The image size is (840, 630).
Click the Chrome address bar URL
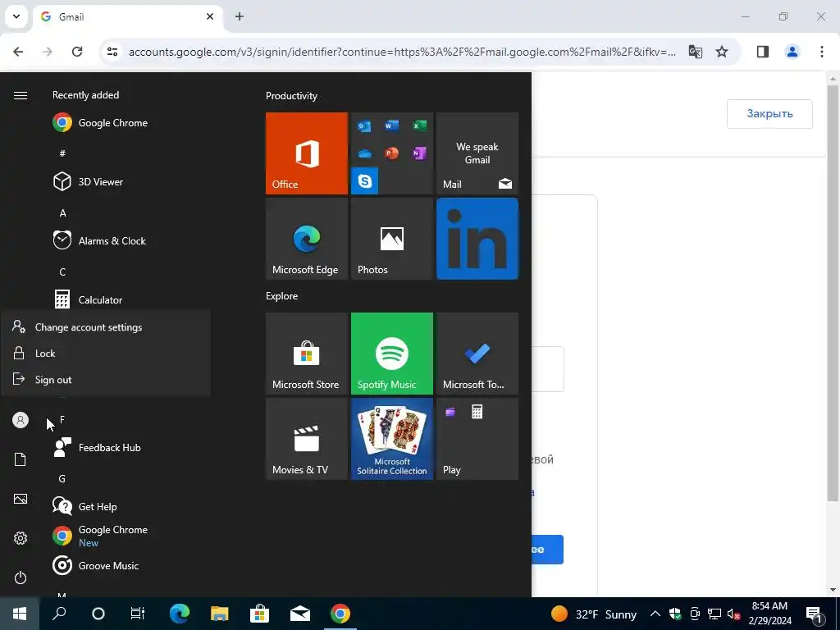[x=402, y=52]
